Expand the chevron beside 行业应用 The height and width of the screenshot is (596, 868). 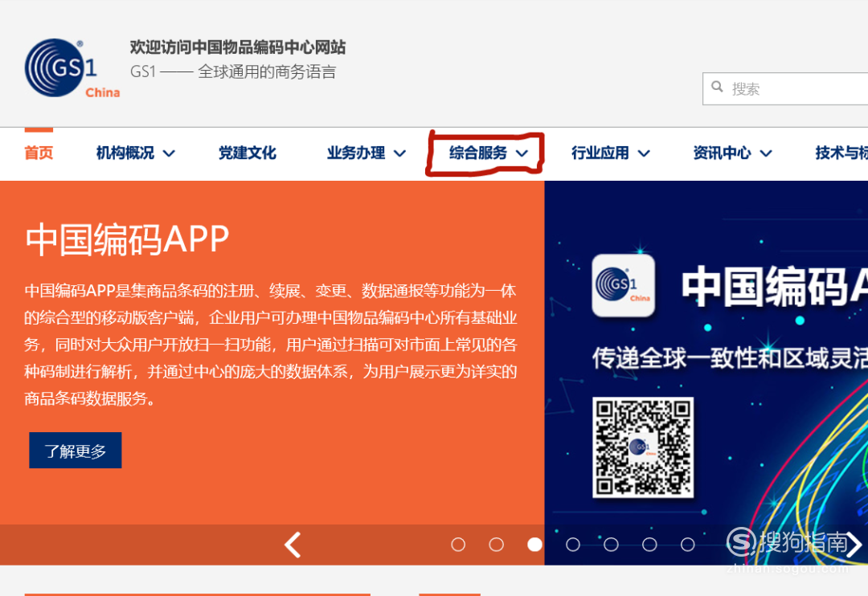point(644,153)
